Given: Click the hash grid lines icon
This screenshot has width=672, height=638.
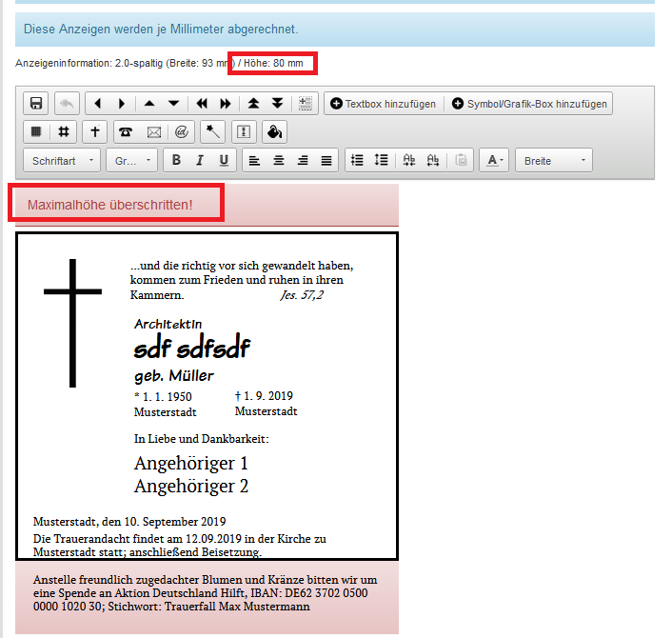Looking at the screenshot, I should tap(64, 131).
